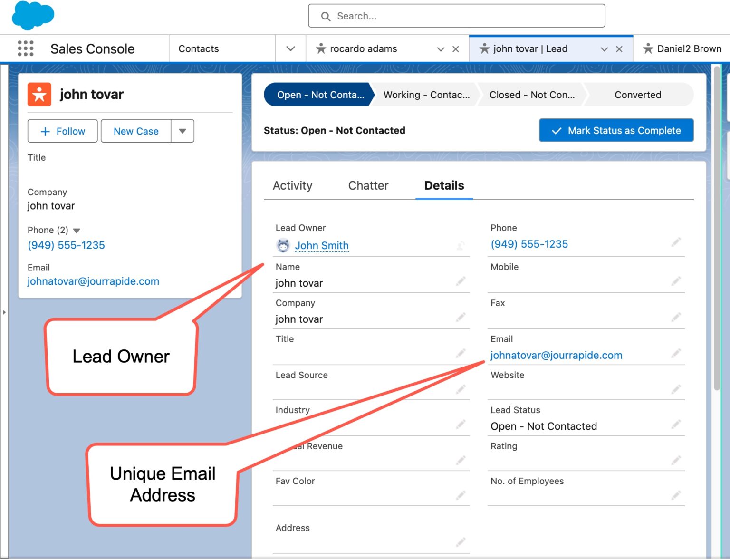Follow this lead using the Follow button

click(62, 131)
